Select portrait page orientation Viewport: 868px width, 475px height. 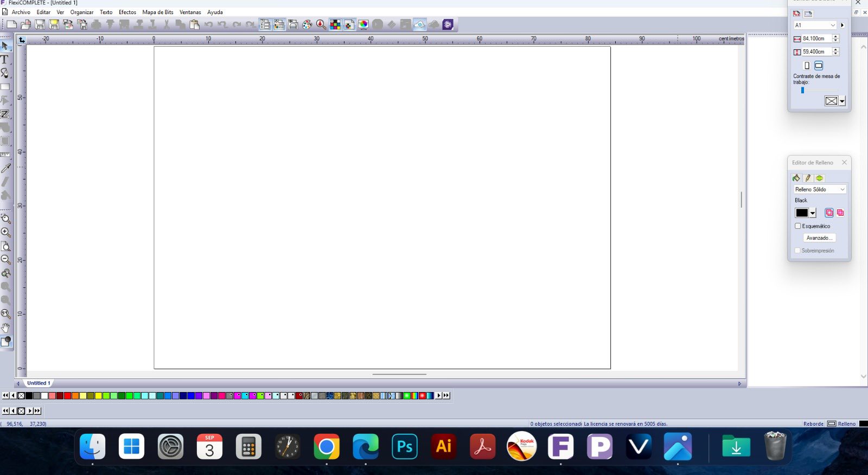pos(807,66)
